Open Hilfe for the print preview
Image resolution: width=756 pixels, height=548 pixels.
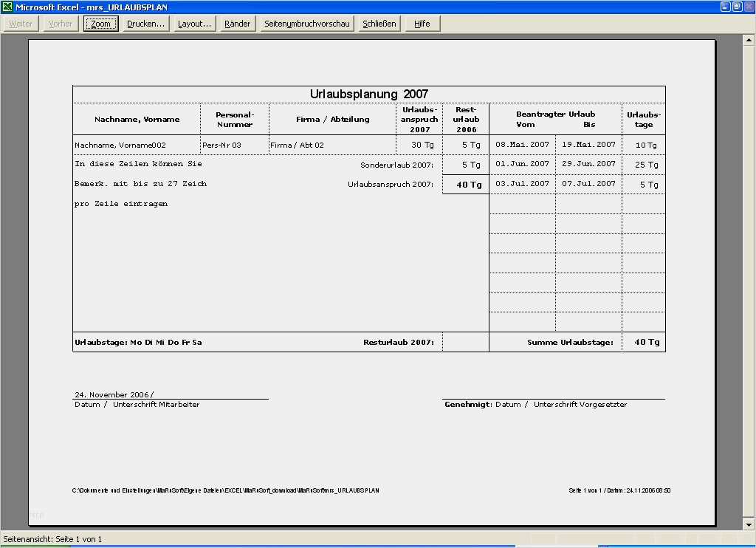422,24
